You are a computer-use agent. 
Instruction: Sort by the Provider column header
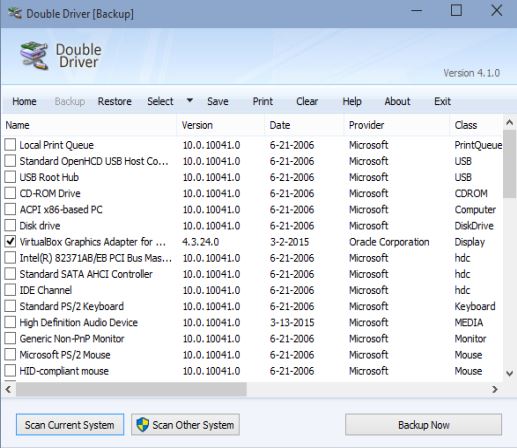click(397, 125)
